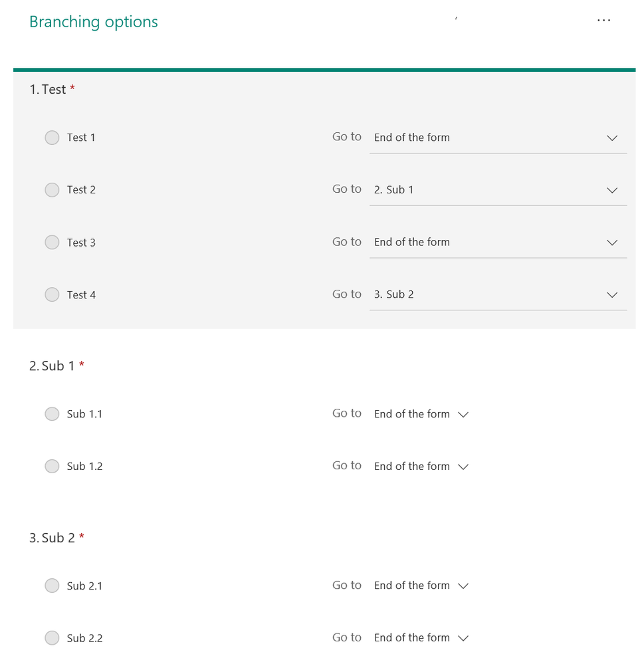Pick the Sub 2.2 radio option
The height and width of the screenshot is (664, 644).
click(x=52, y=638)
